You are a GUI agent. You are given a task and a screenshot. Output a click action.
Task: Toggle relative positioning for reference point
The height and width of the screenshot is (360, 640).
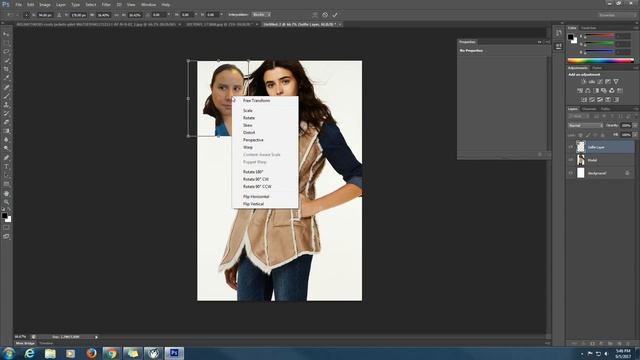(x=59, y=15)
